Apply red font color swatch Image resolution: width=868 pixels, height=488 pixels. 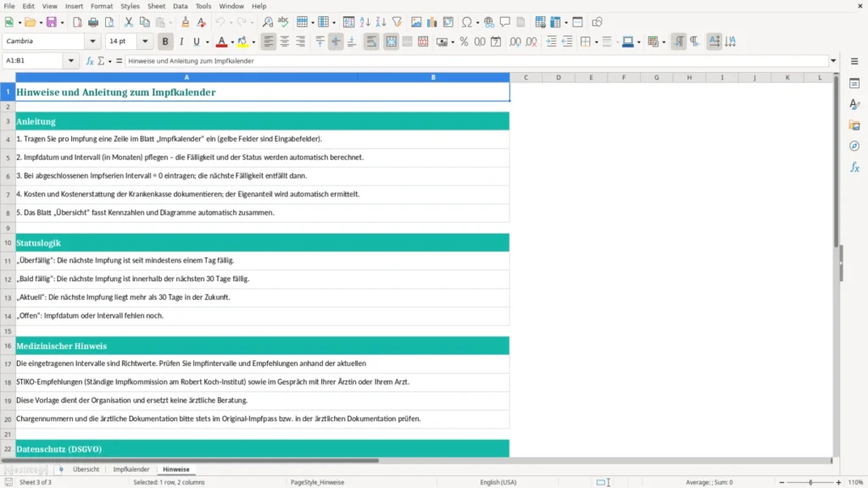click(x=221, y=42)
